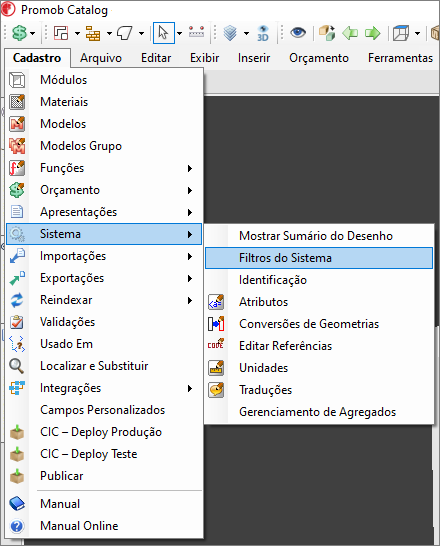Open Atributos from the Sistema submenu

(319, 302)
